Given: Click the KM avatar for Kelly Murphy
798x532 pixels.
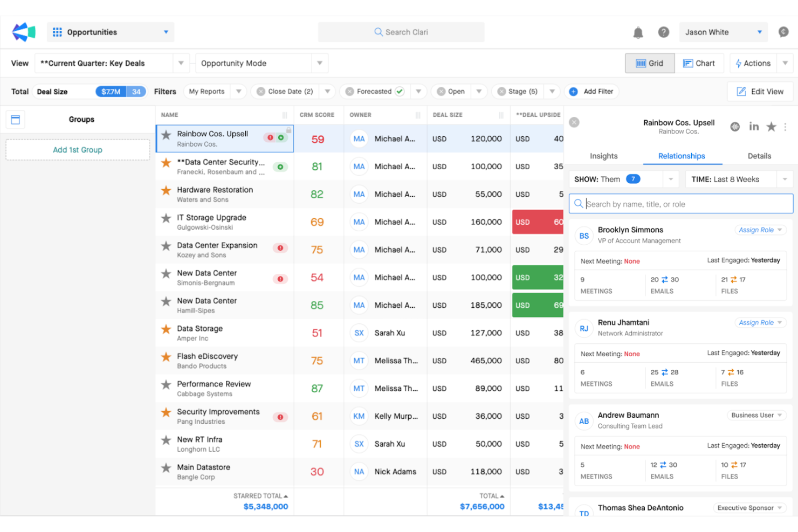Looking at the screenshot, I should click(359, 416).
